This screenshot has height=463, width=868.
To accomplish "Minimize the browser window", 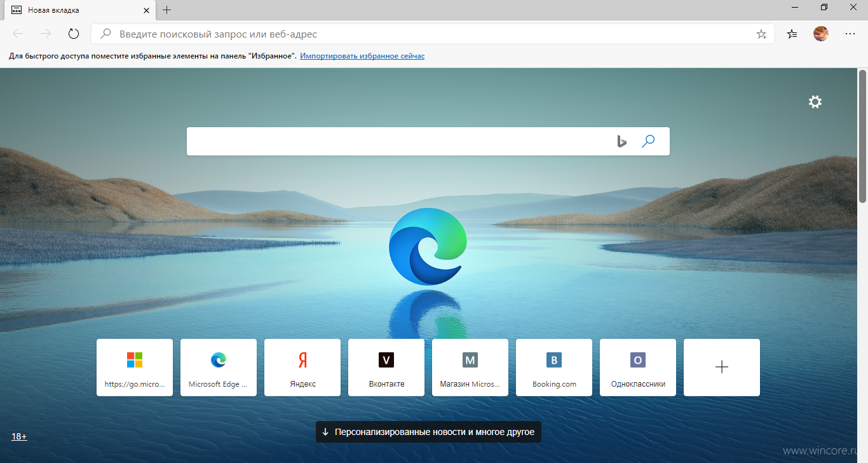I will (795, 8).
